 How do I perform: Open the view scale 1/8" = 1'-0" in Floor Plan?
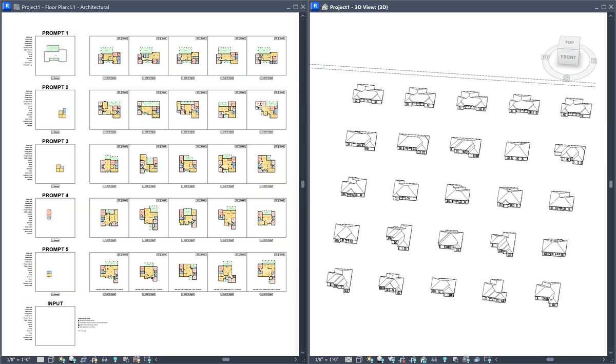(x=18, y=359)
